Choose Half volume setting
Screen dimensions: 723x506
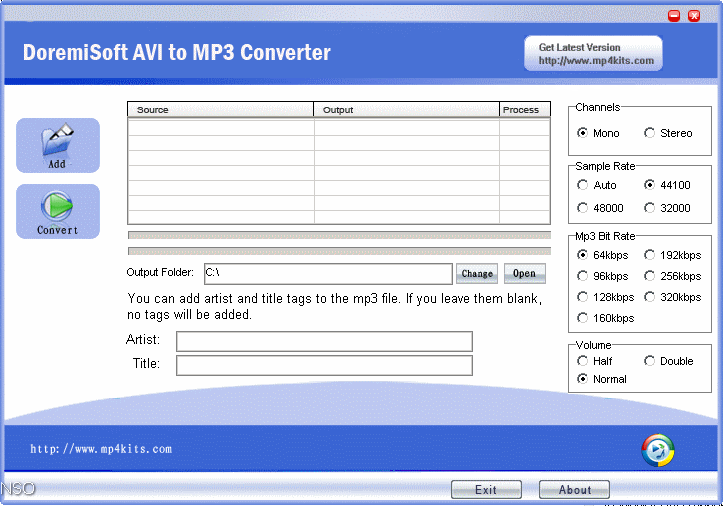click(x=583, y=361)
